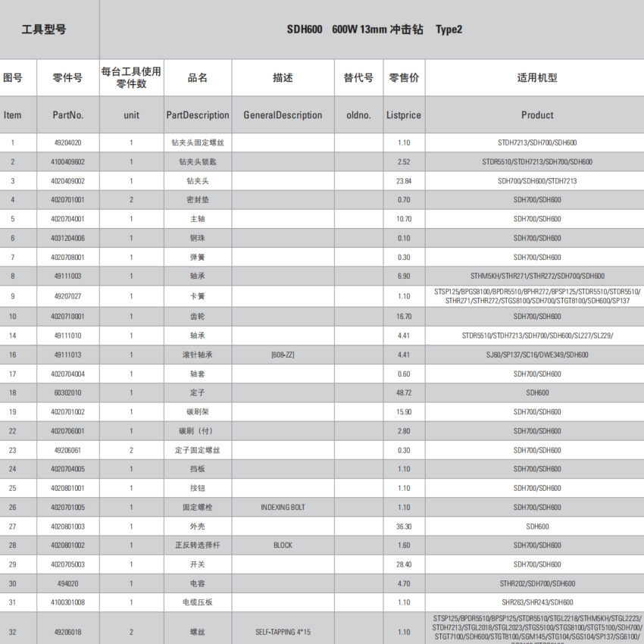Click the '密封垫' cell
Image resolution: width=644 pixels, height=644 pixels.
pos(198,200)
